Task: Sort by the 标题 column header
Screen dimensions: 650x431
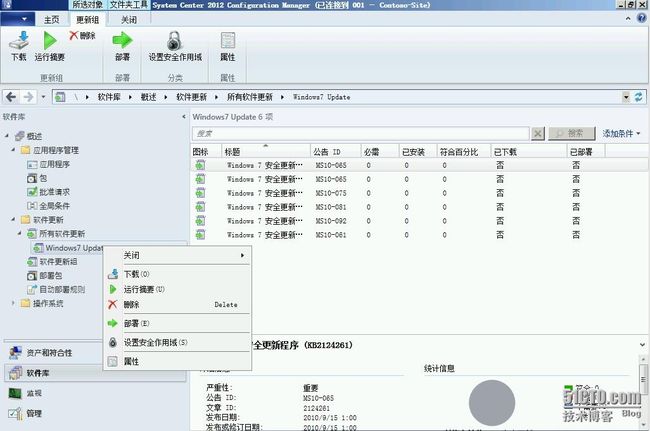Action: pos(265,152)
